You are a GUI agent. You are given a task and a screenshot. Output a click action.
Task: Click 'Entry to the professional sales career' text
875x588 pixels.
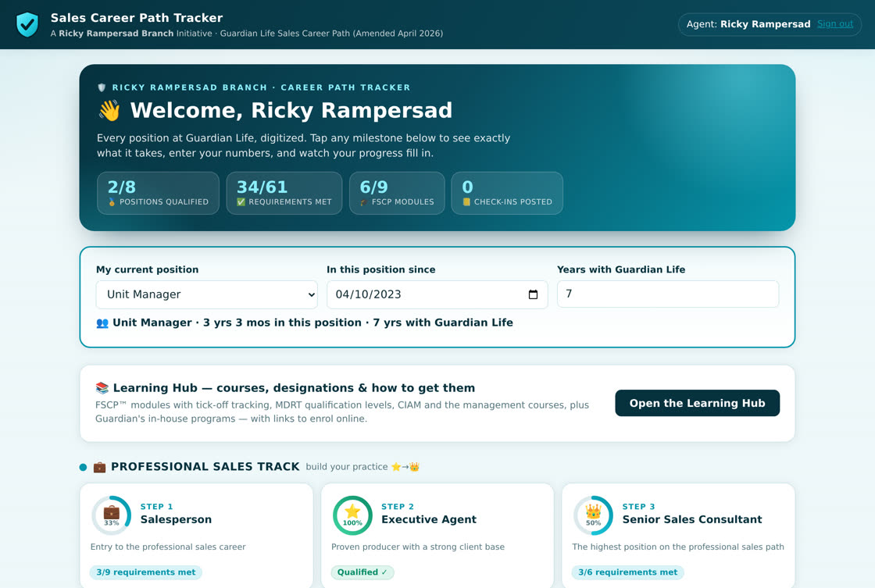point(168,547)
